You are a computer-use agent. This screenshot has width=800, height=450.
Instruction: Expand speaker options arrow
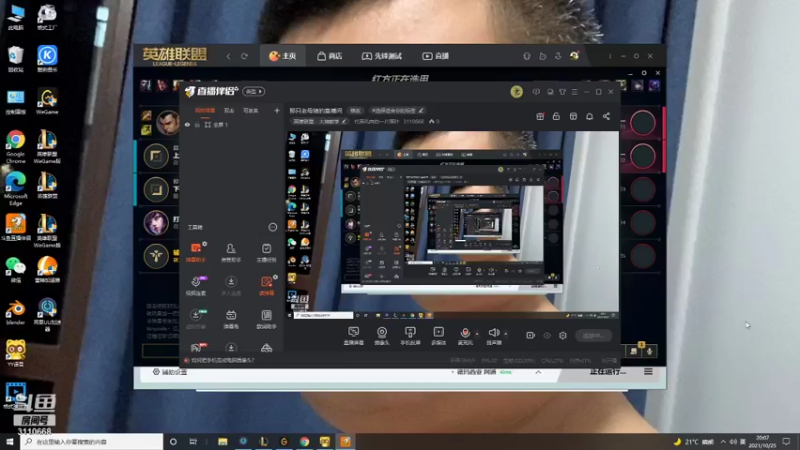click(x=506, y=334)
